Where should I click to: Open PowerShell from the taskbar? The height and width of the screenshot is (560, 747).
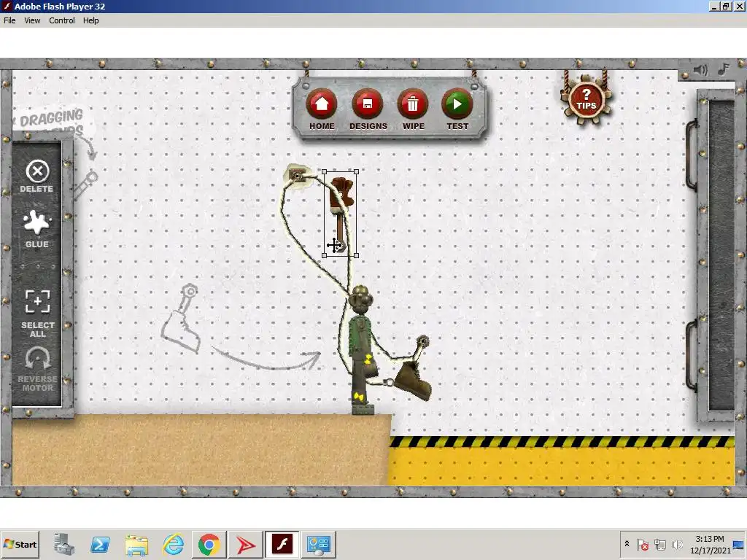tap(100, 544)
